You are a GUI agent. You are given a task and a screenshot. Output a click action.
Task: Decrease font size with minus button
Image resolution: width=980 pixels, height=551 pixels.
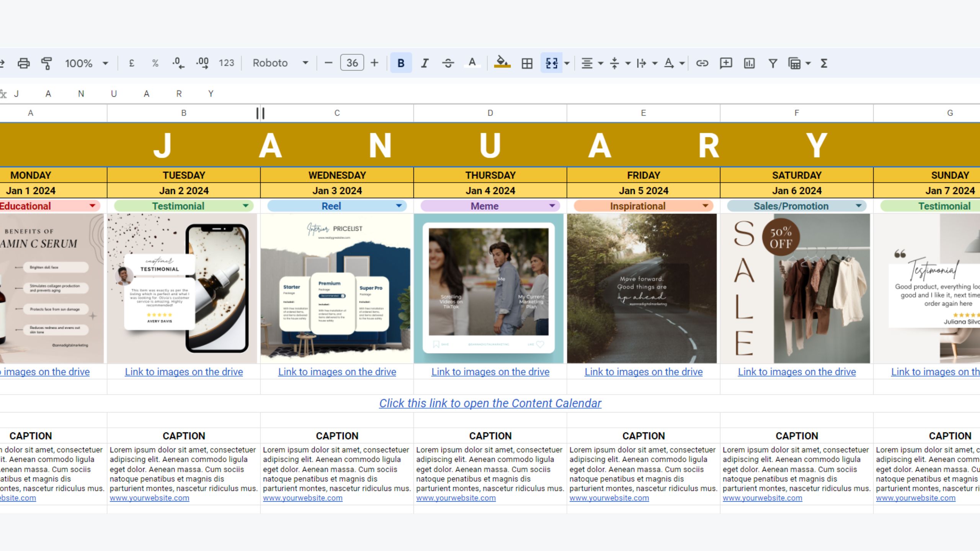click(328, 63)
